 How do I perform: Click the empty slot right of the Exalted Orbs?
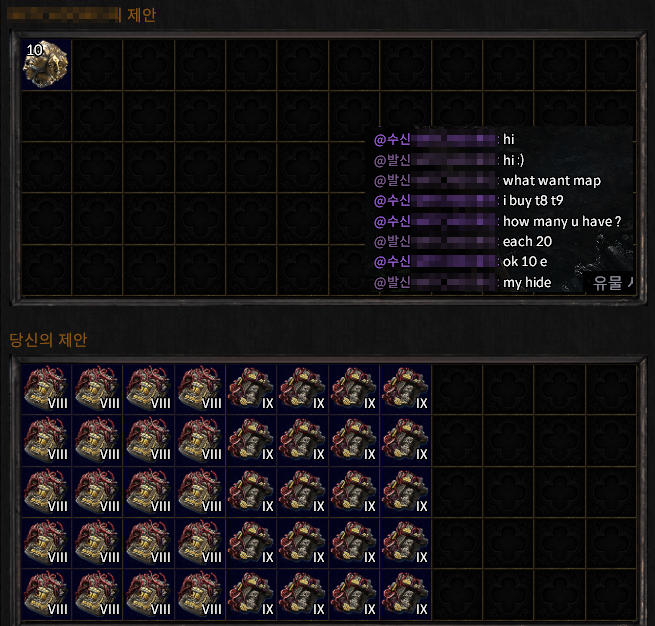[x=97, y=65]
